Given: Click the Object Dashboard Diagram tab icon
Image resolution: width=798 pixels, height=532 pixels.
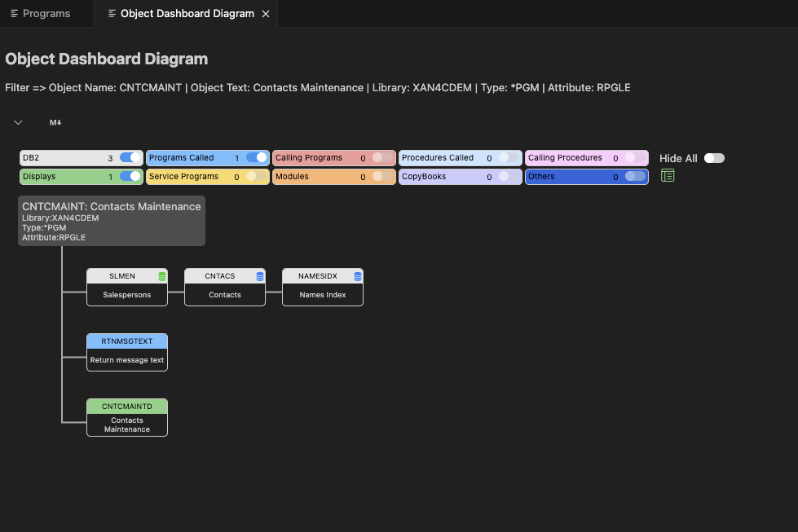Looking at the screenshot, I should pyautogui.click(x=112, y=14).
